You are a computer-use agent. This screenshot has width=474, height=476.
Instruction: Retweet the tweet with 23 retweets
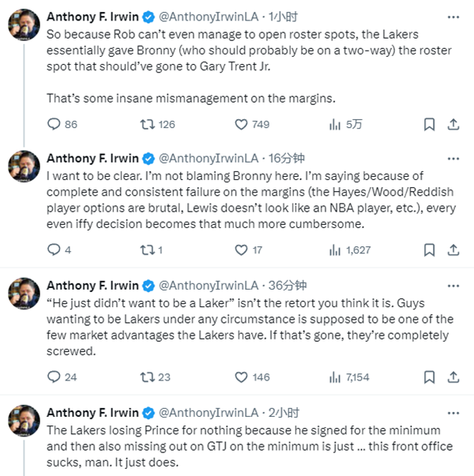point(146,377)
